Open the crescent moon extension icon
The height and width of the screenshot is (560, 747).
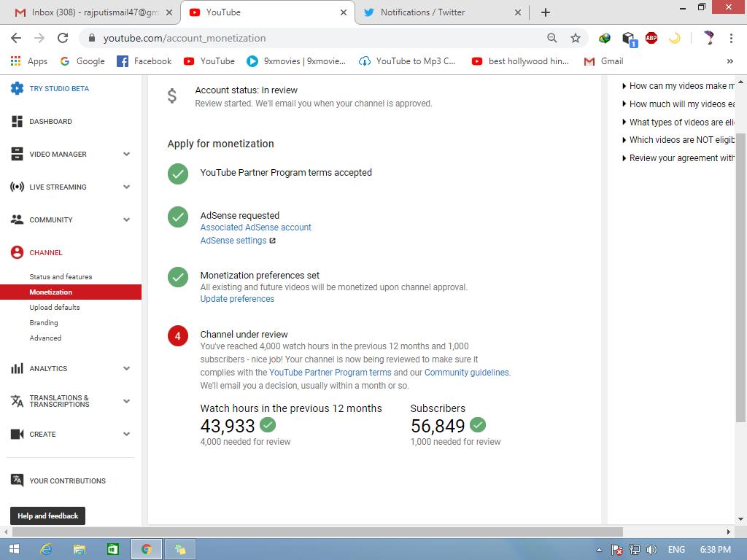675,38
